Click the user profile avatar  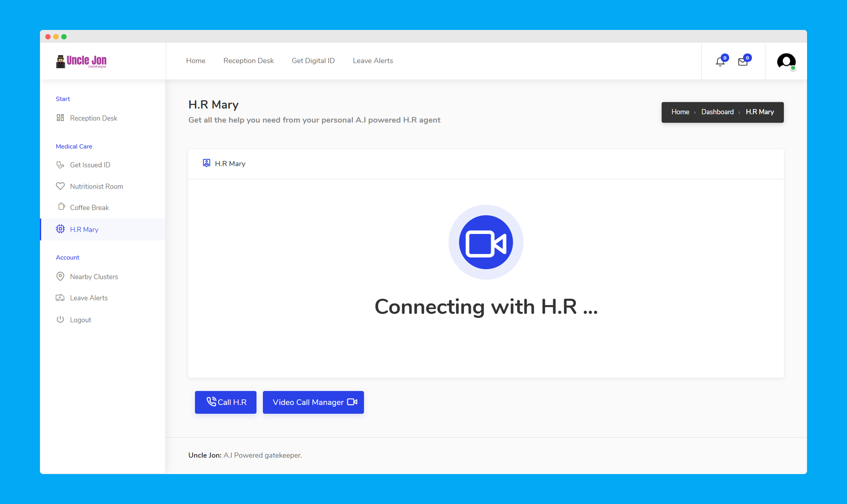tap(786, 61)
